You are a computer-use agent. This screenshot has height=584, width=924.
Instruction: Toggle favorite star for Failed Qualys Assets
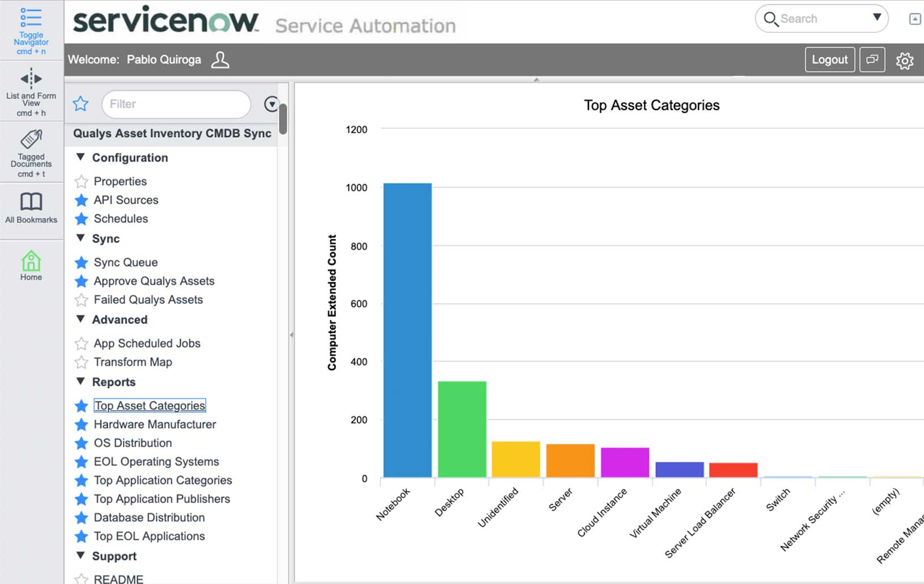click(81, 300)
